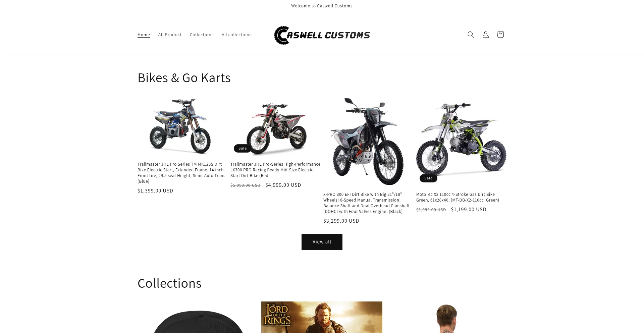644x333 pixels.
Task: Open X-PRO 300 EFI dirt bike title
Action: tap(367, 203)
